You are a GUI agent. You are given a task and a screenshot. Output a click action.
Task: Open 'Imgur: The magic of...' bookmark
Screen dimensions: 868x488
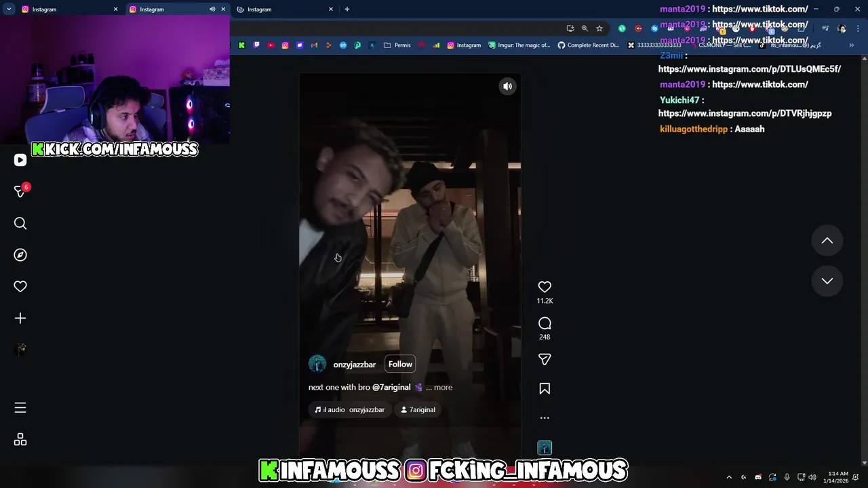[x=519, y=45]
